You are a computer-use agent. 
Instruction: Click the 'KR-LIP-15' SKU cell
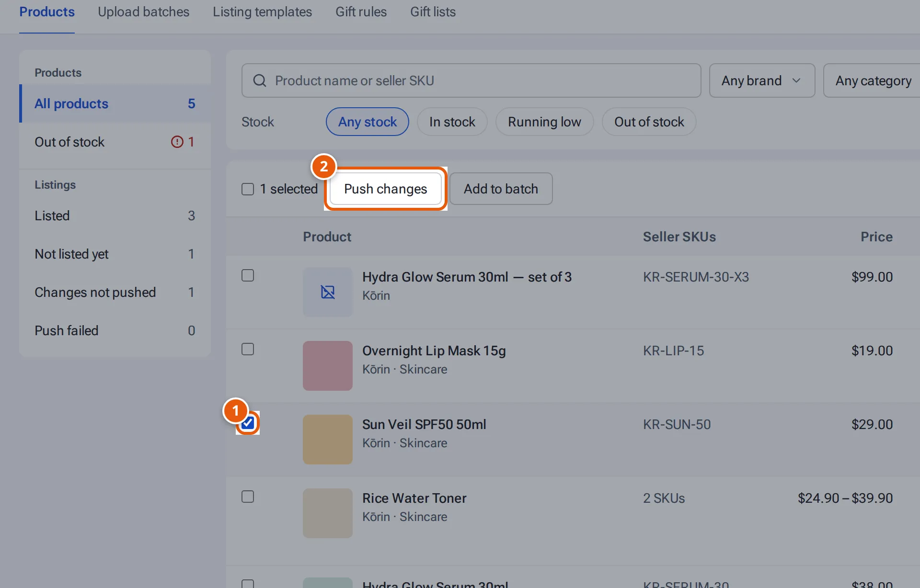click(673, 351)
